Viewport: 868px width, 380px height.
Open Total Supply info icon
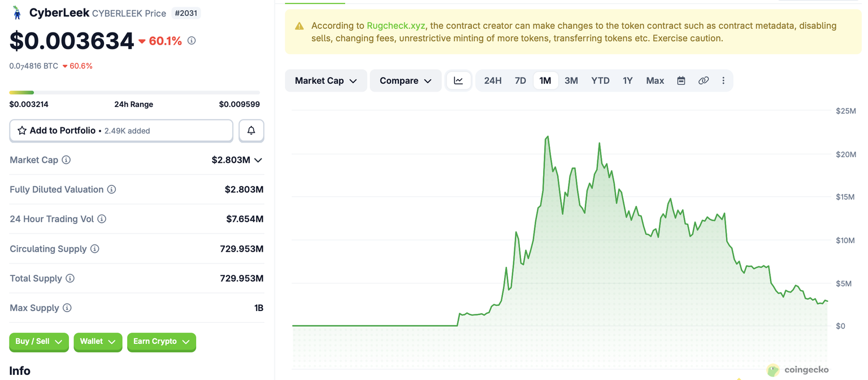pos(70,278)
